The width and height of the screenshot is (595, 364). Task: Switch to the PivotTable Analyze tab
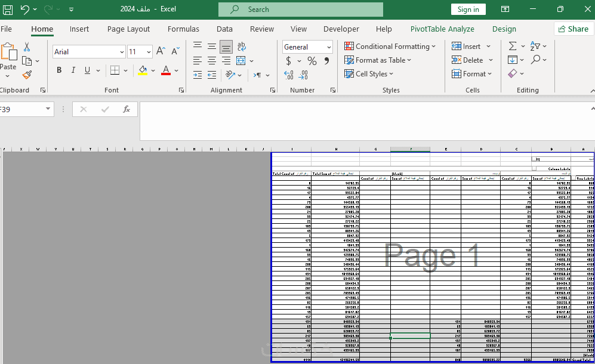(442, 29)
